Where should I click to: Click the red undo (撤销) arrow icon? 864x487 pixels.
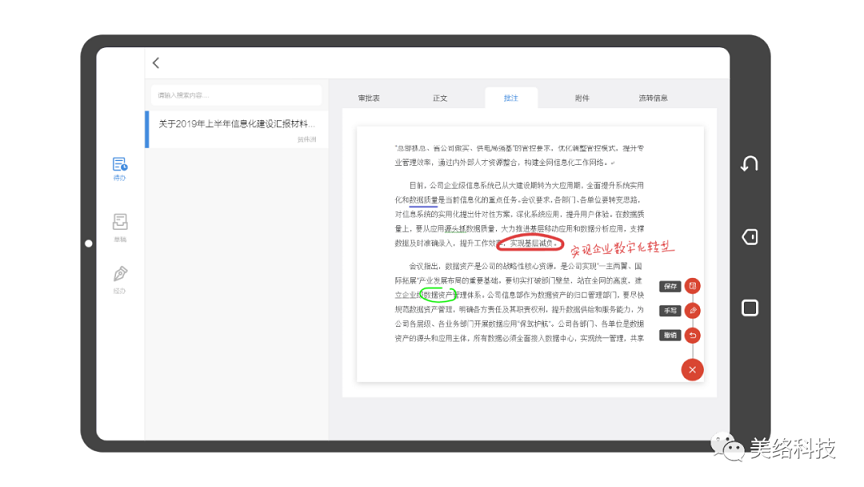point(693,336)
